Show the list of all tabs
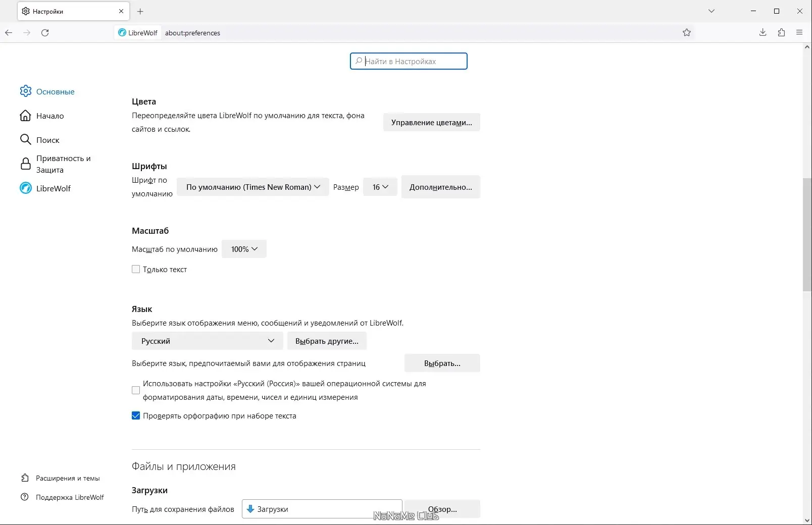 tap(712, 11)
